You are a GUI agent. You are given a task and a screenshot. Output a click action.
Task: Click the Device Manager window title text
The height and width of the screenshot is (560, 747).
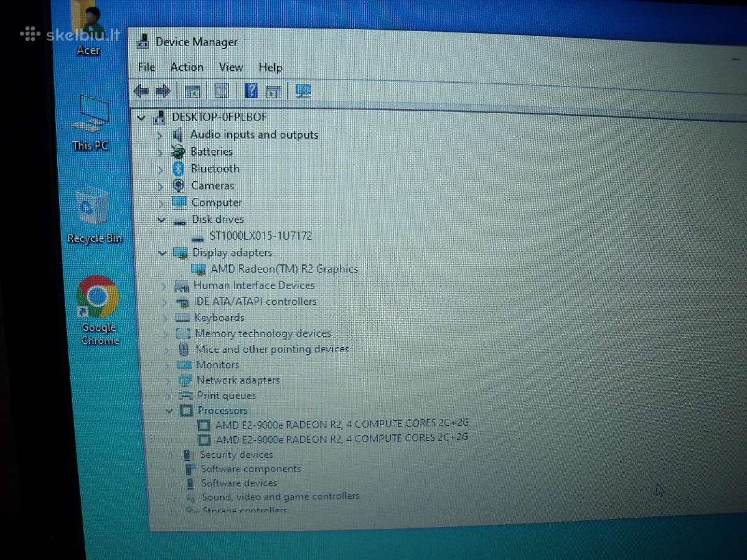[x=196, y=42]
